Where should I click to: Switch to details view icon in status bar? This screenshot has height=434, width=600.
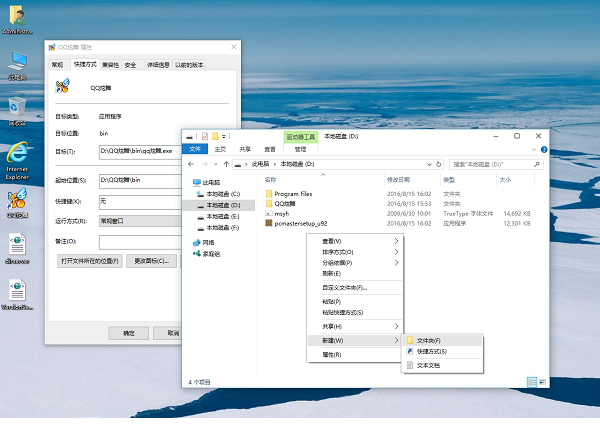tap(532, 382)
